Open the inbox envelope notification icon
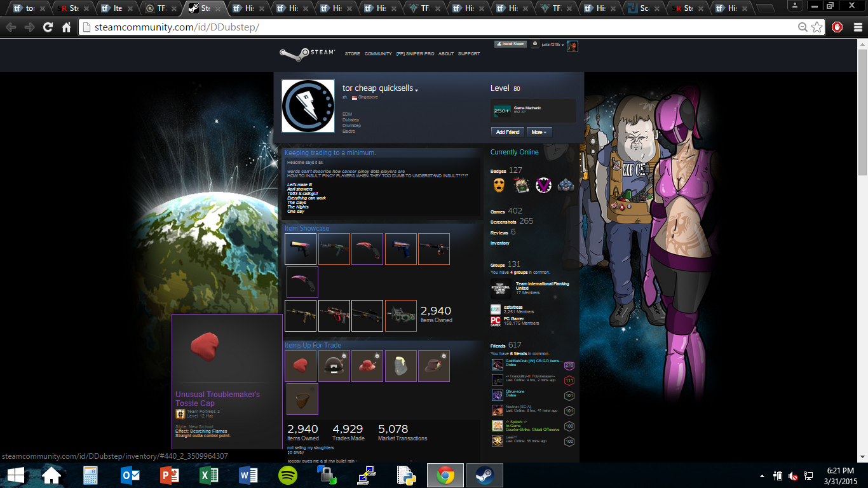868x488 pixels. pyautogui.click(x=535, y=44)
